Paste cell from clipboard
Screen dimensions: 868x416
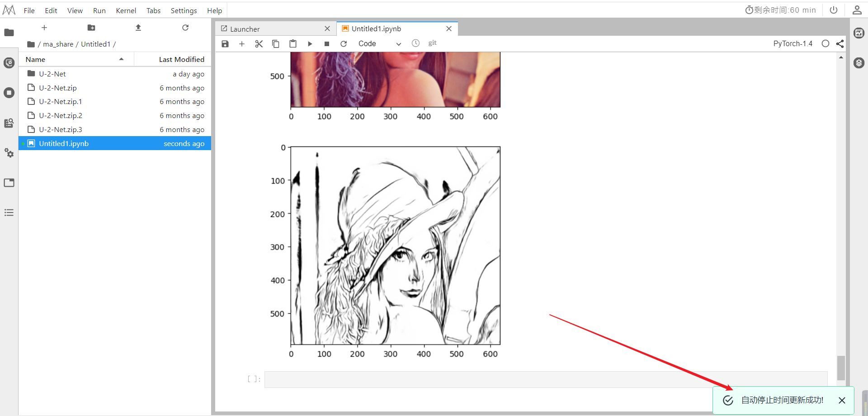[293, 44]
